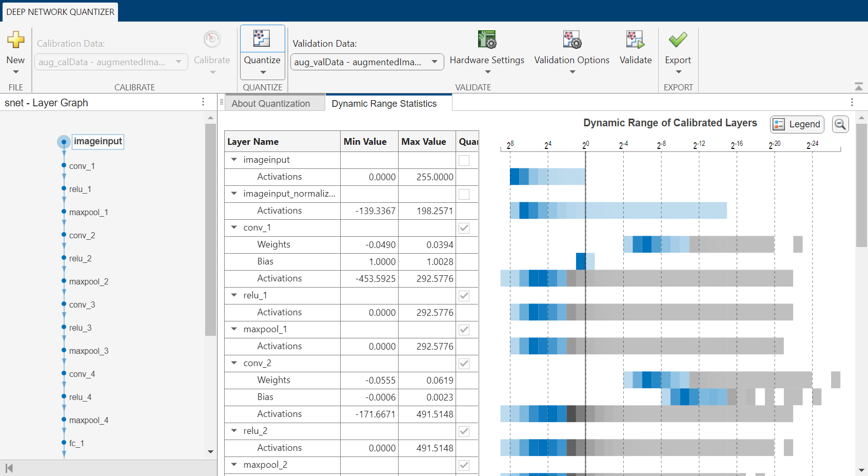Screen dimensions: 868x476
Task: Select conv_3 node in layer graph
Action: [82, 304]
